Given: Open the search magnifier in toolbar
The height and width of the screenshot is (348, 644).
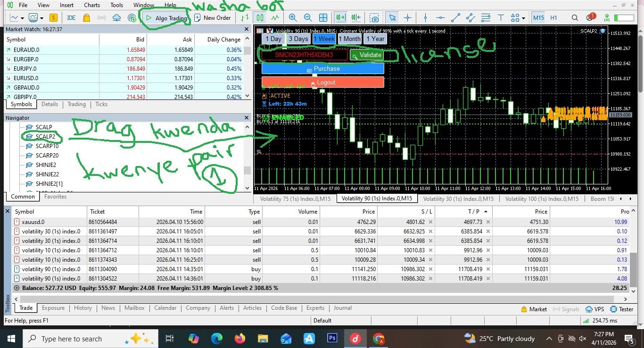Looking at the screenshot, I should (x=575, y=18).
